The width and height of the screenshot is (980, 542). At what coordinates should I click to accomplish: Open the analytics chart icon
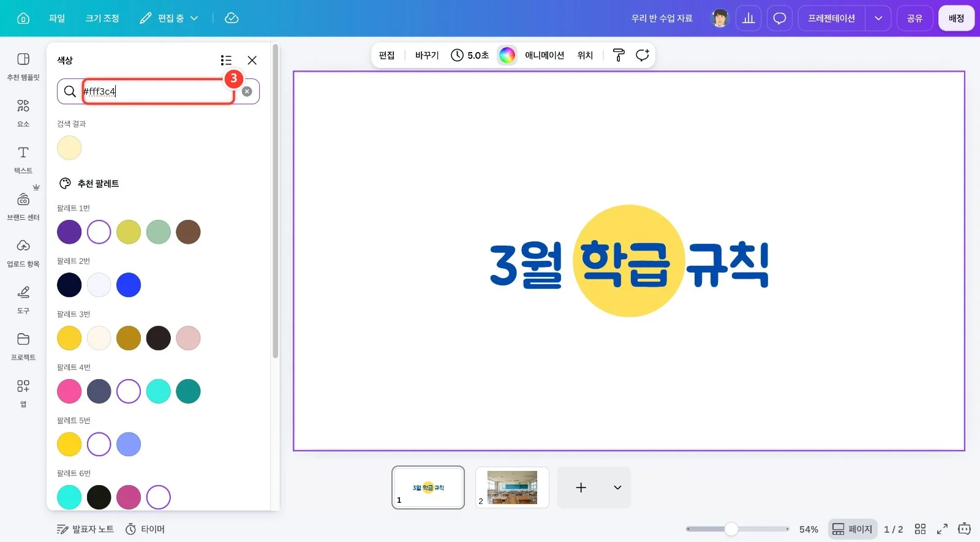[748, 18]
